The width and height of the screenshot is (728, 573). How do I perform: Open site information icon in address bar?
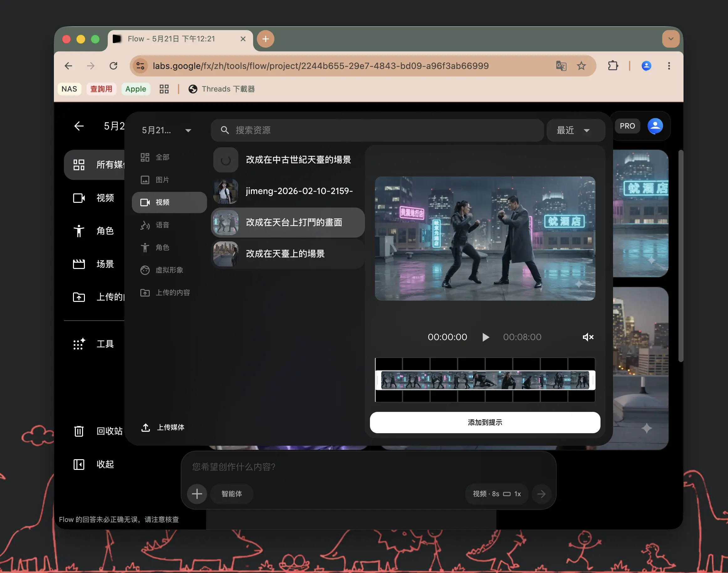point(140,66)
